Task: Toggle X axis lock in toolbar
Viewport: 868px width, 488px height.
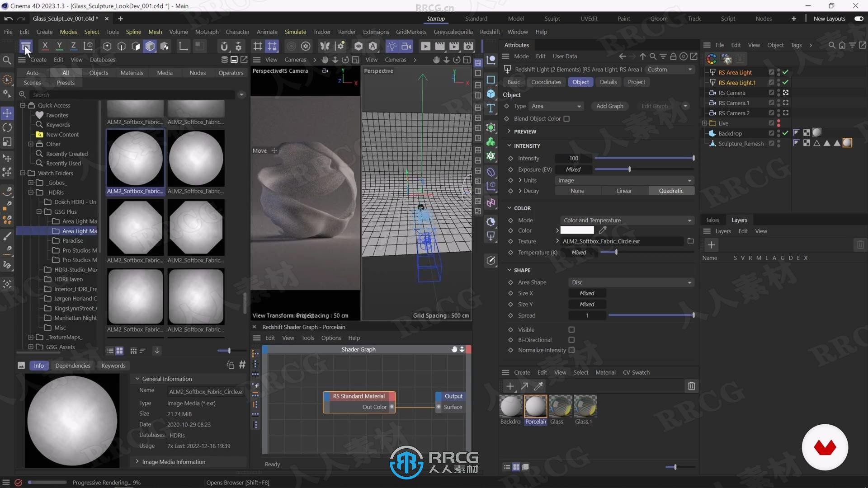Action: coord(45,46)
